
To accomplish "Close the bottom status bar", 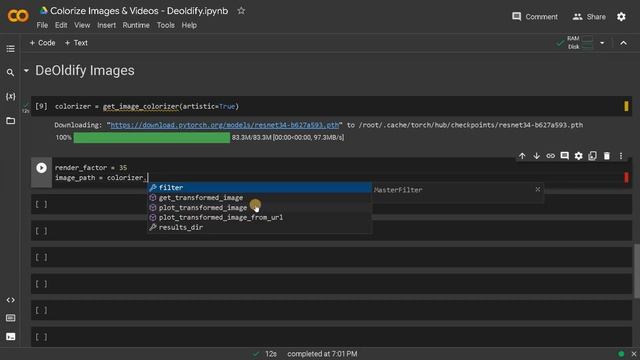I will click(633, 354).
